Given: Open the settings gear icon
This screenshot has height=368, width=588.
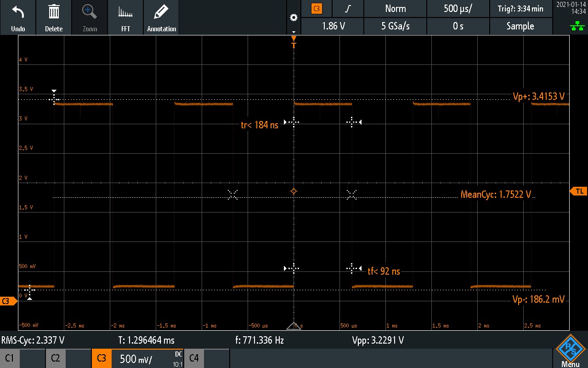Looking at the screenshot, I should pos(294,17).
